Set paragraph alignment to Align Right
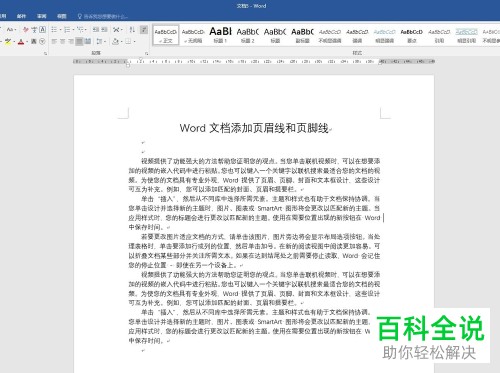500x373 pixels. pyautogui.click(x=71, y=42)
